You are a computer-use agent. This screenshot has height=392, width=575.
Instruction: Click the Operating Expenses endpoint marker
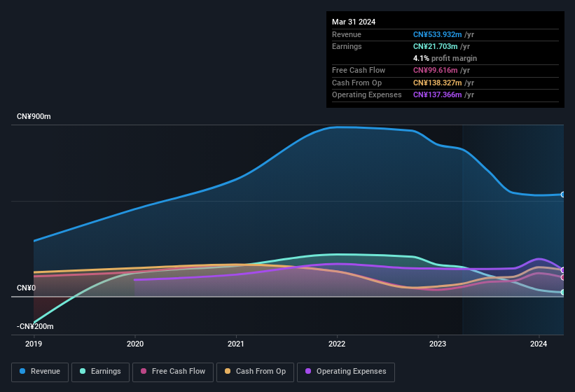point(563,270)
